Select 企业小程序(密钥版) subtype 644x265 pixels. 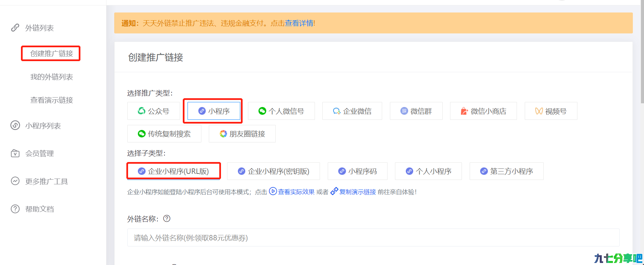point(274,171)
